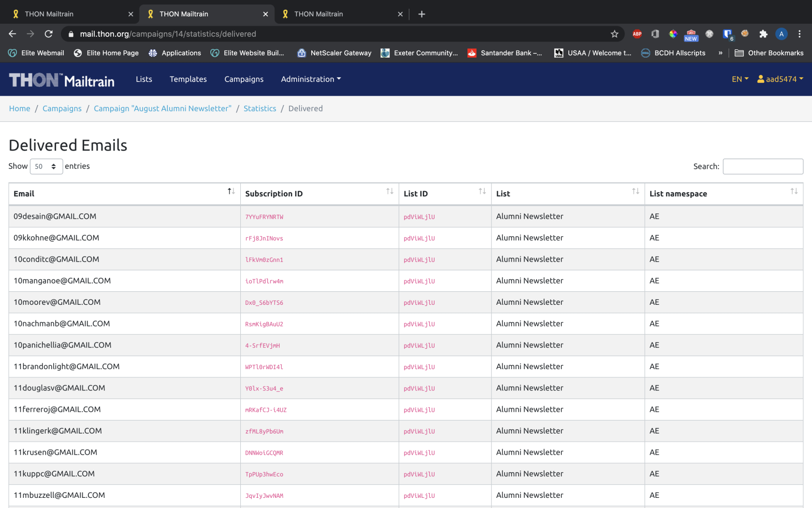The height and width of the screenshot is (508, 812).
Task: Click the site lock icon
Action: pos(71,34)
